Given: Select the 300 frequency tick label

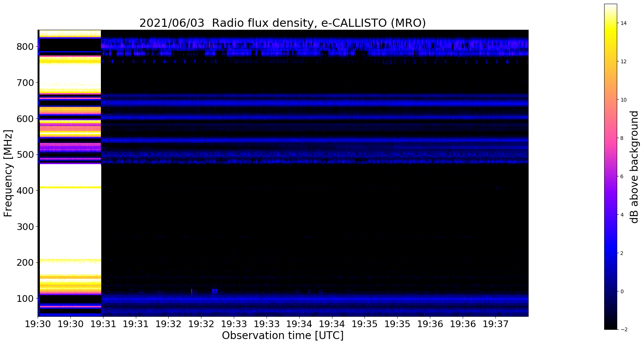Looking at the screenshot, I should [26, 227].
